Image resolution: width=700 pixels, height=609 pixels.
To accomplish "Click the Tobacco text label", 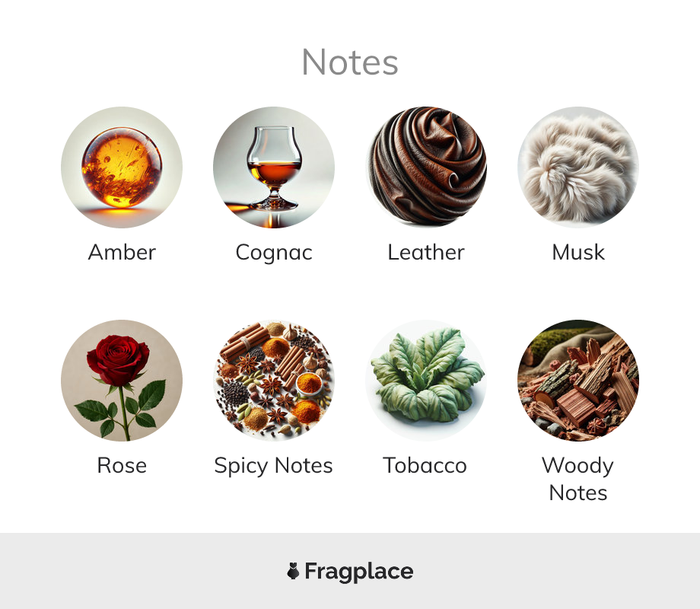I will [x=425, y=465].
